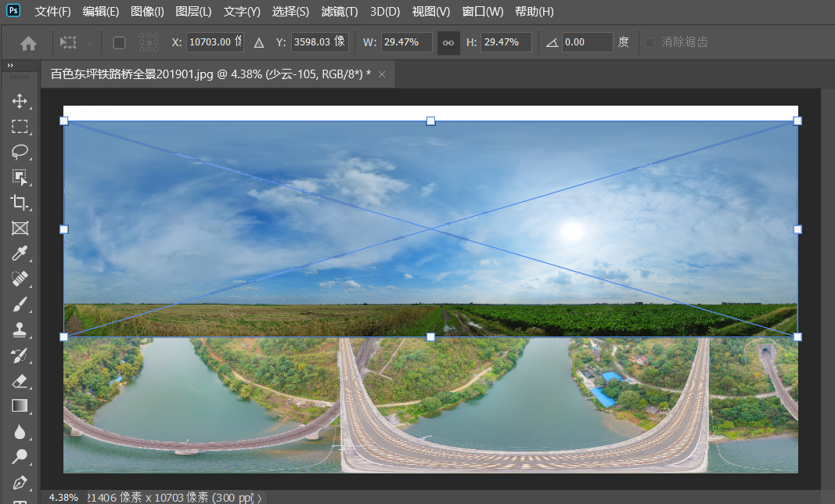Select the Gradient tool
The width and height of the screenshot is (835, 504).
click(21, 406)
